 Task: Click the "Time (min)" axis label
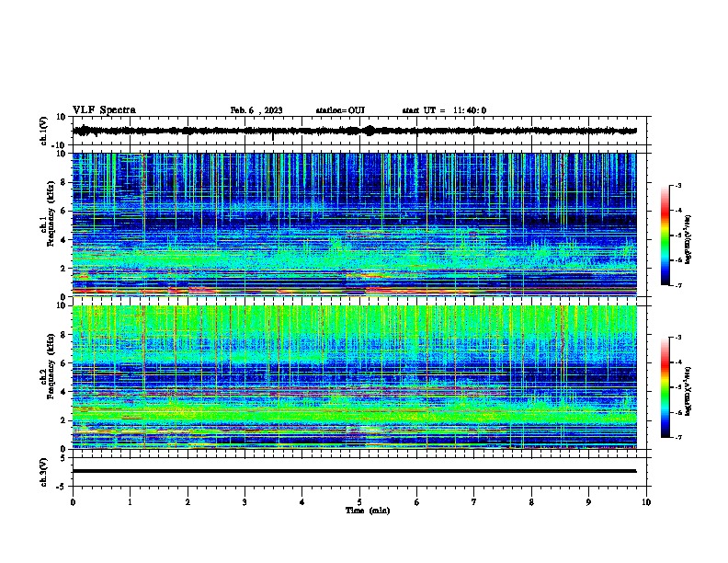click(368, 511)
